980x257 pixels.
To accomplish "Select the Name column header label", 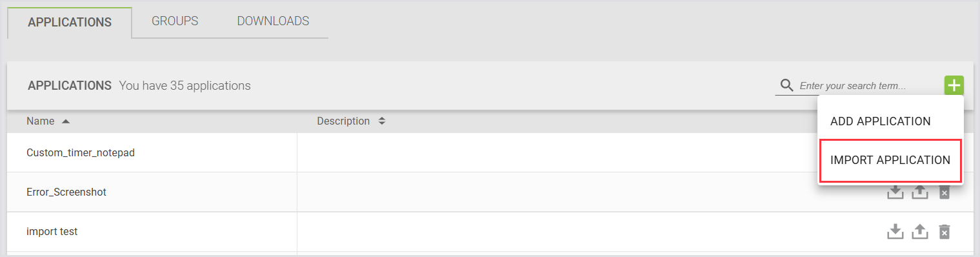I will point(41,121).
